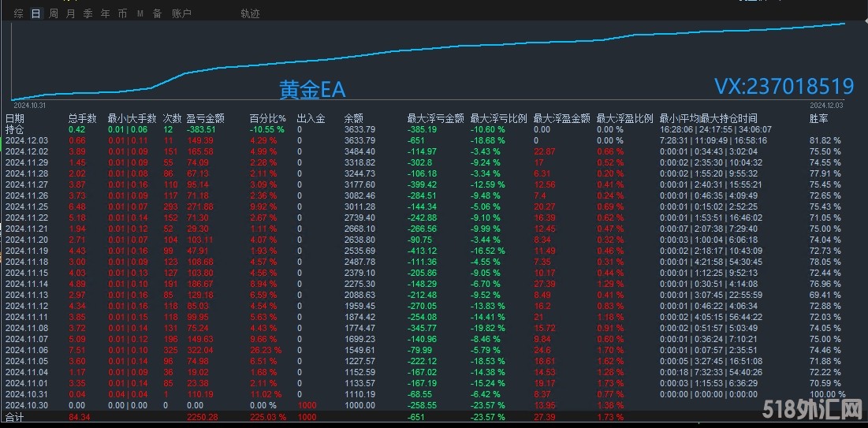Click the 合计 totals row label
Image resolution: width=868 pixels, height=428 pixels.
click(x=15, y=416)
